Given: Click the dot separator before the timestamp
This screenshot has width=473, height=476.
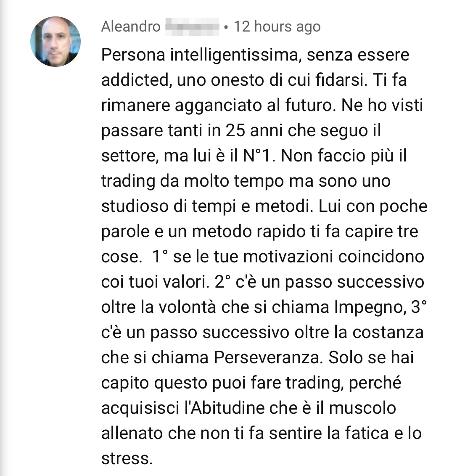Looking at the screenshot, I should pos(226,27).
